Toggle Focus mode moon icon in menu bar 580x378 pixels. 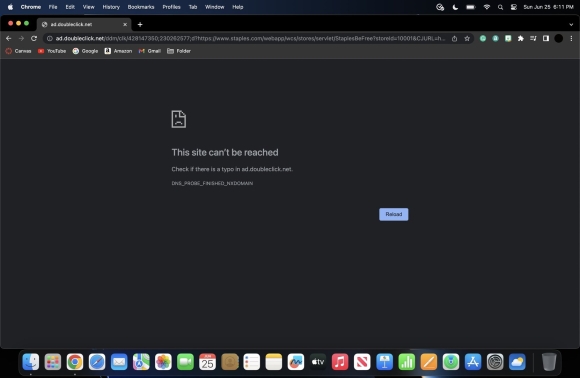[455, 7]
